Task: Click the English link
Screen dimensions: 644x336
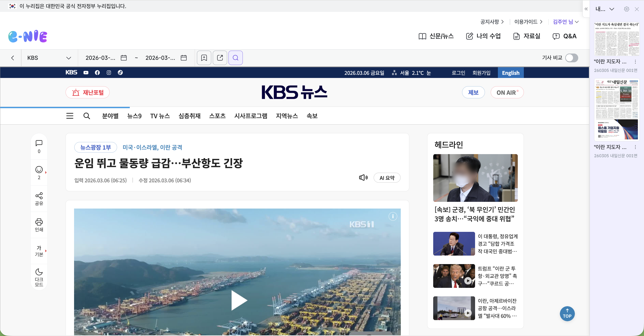Action: point(510,73)
